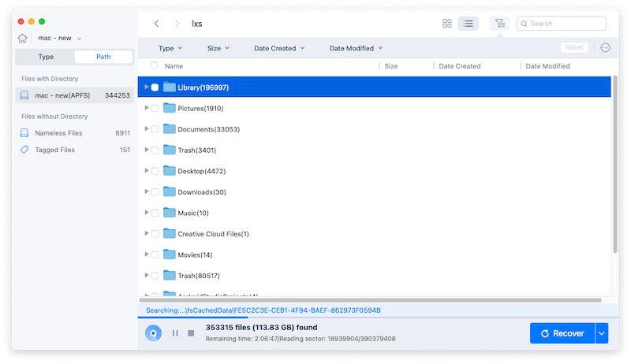
Task: Click the Recover button
Action: tap(562, 333)
